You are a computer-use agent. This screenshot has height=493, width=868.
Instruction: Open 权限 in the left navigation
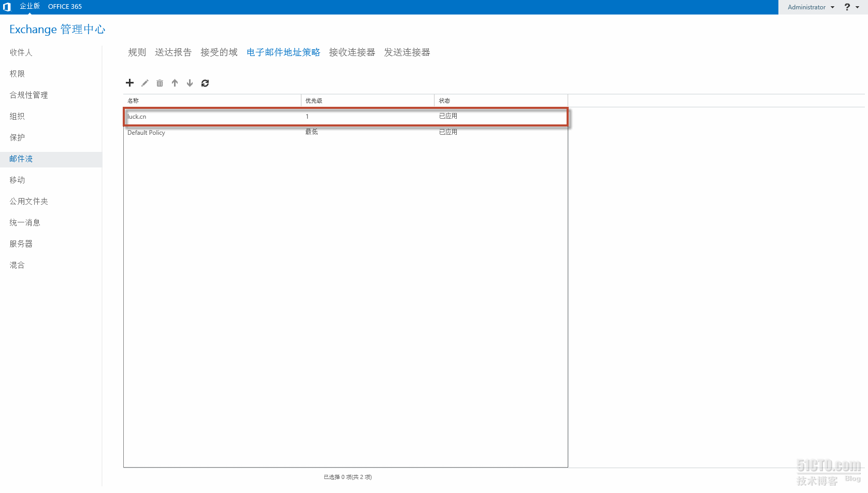click(17, 74)
